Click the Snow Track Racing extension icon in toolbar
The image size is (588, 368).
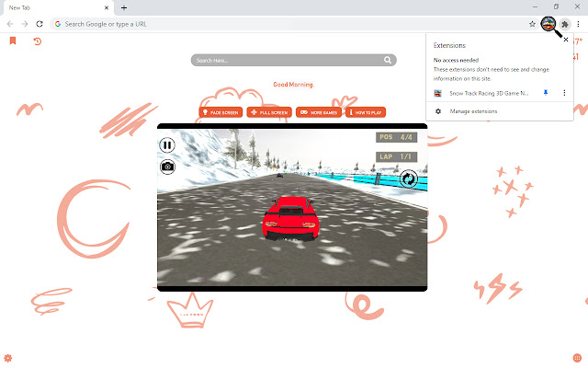tap(548, 25)
